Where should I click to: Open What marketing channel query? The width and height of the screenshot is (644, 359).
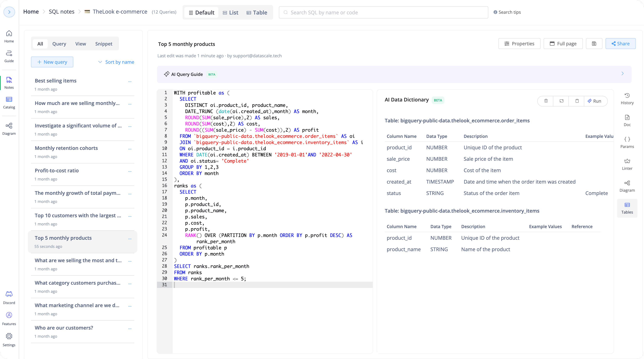pos(83,309)
